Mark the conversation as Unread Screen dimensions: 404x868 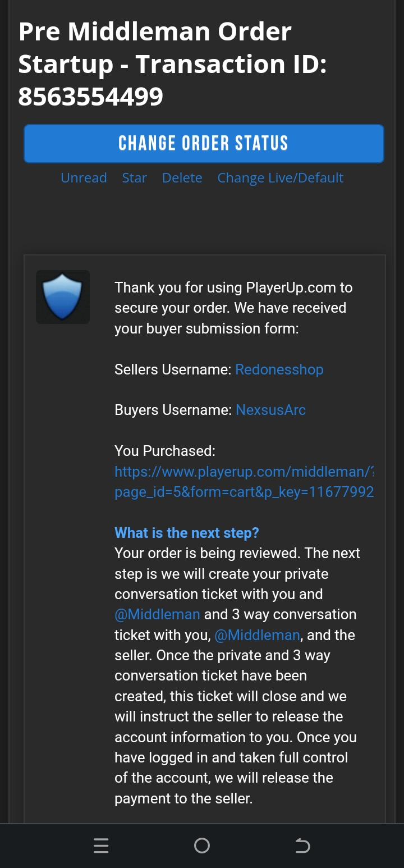pos(83,177)
